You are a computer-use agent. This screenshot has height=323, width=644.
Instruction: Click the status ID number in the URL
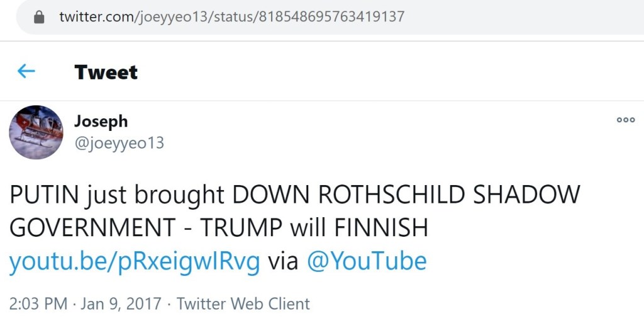330,17
